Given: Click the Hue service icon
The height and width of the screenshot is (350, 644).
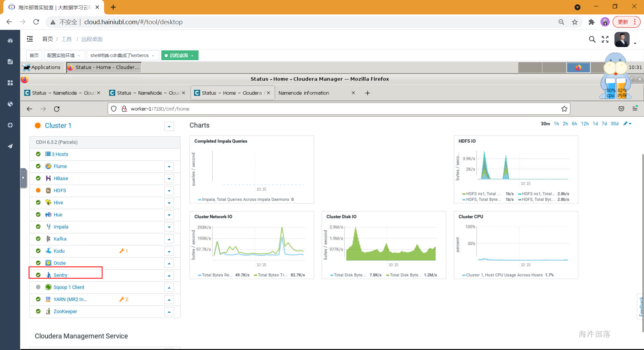Looking at the screenshot, I should pos(48,215).
